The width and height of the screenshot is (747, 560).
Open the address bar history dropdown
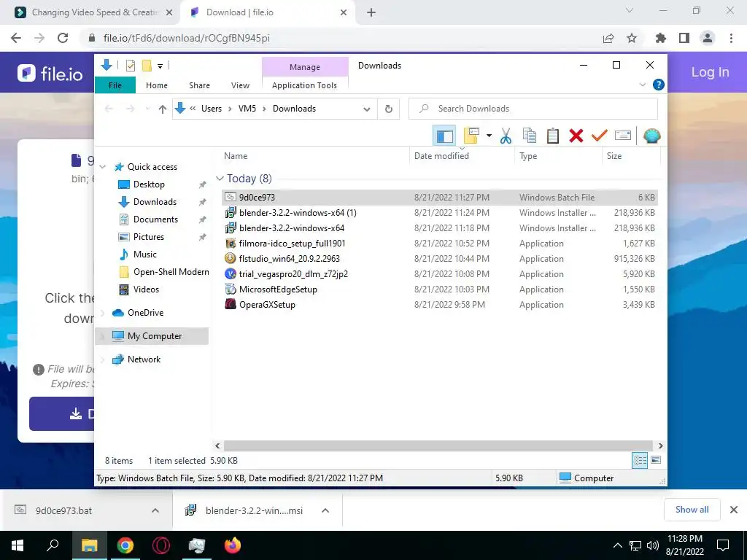(x=367, y=109)
